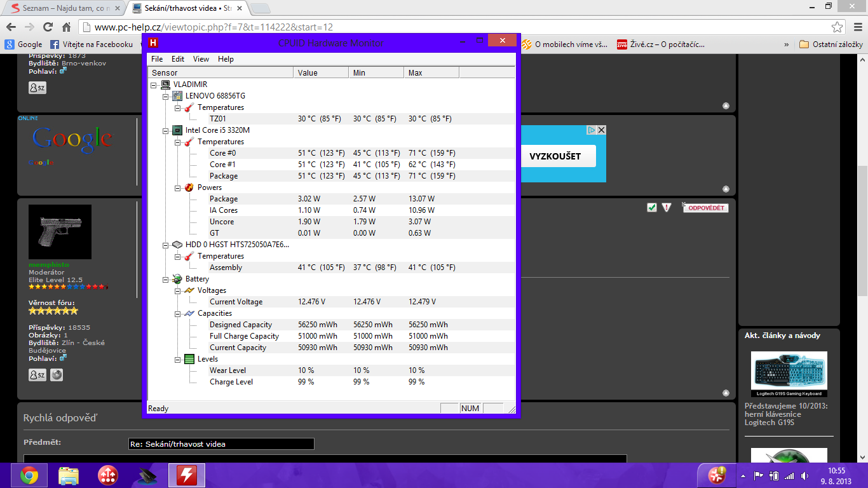Viewport: 868px width, 488px height.
Task: Open the Živě.cz bookmark
Action: [661, 44]
